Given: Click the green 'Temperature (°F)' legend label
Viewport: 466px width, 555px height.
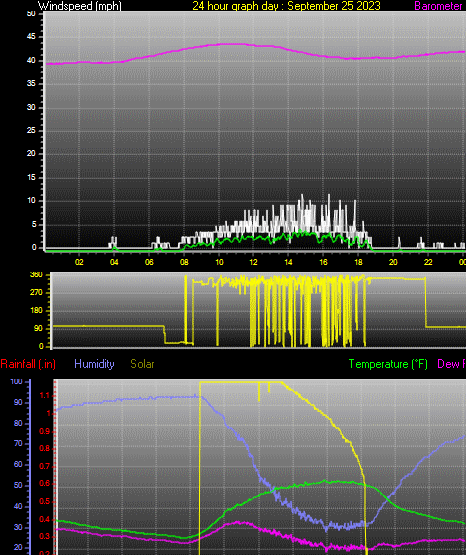Looking at the screenshot, I should click(388, 364).
